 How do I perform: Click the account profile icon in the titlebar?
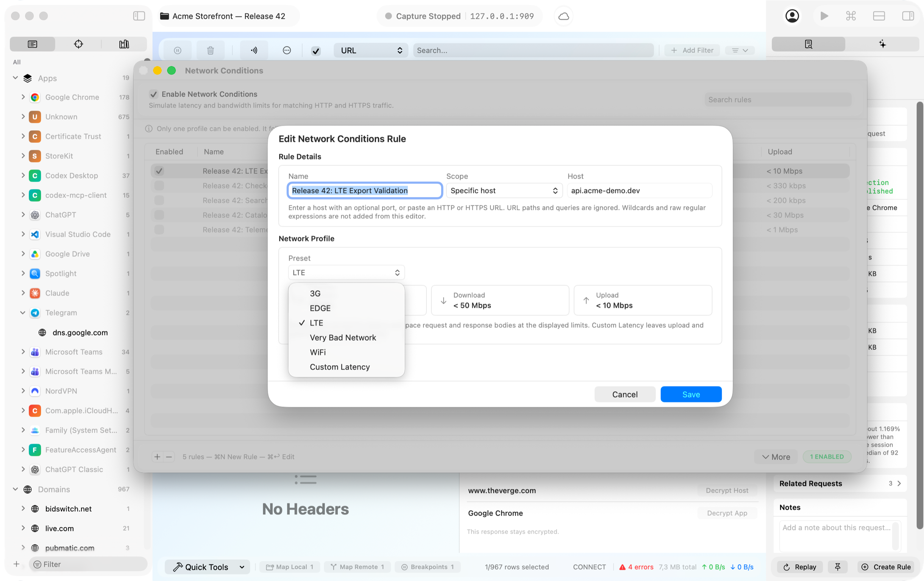[x=792, y=16]
